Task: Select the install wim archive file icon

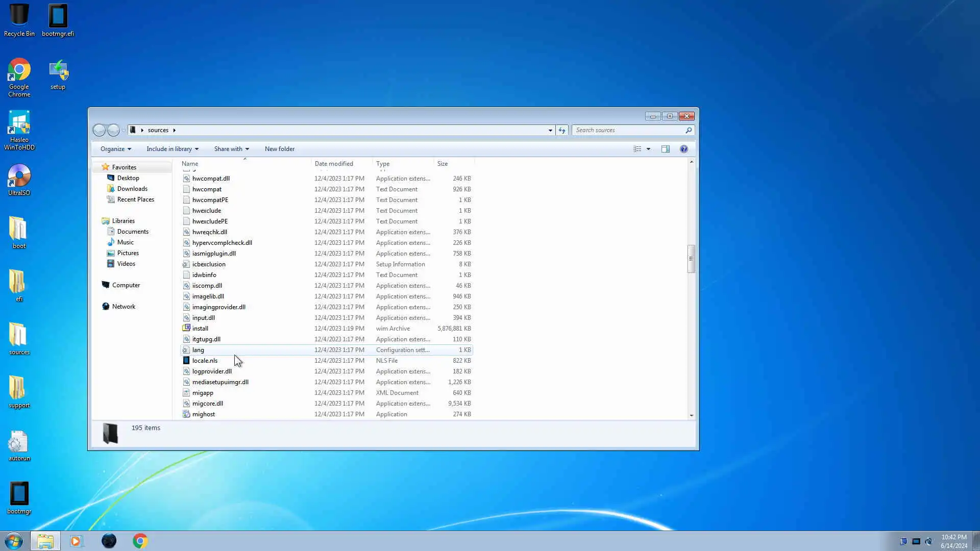Action: click(186, 329)
